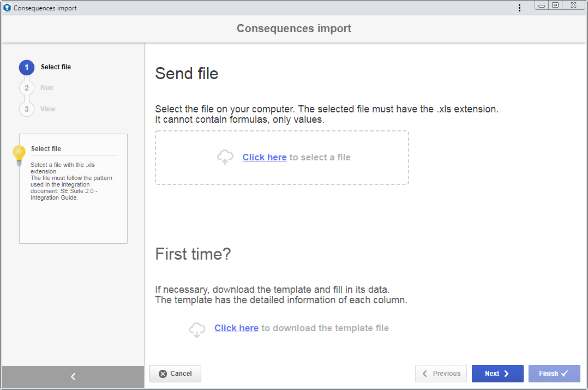Click the cloud download template icon
The height and width of the screenshot is (390, 588).
pyautogui.click(x=197, y=330)
